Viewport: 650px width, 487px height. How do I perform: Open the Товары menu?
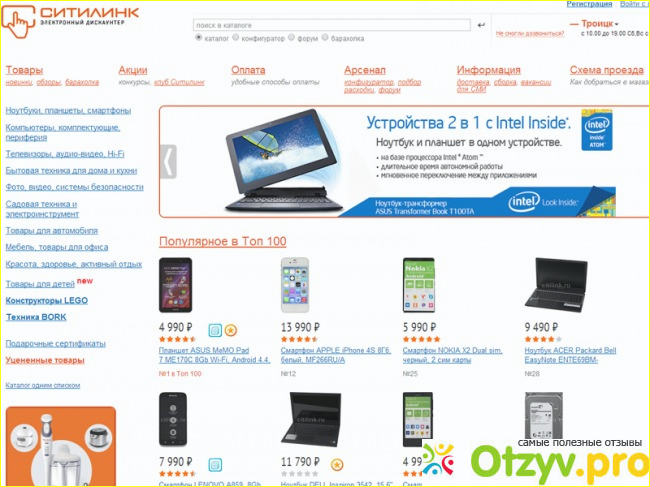click(24, 70)
